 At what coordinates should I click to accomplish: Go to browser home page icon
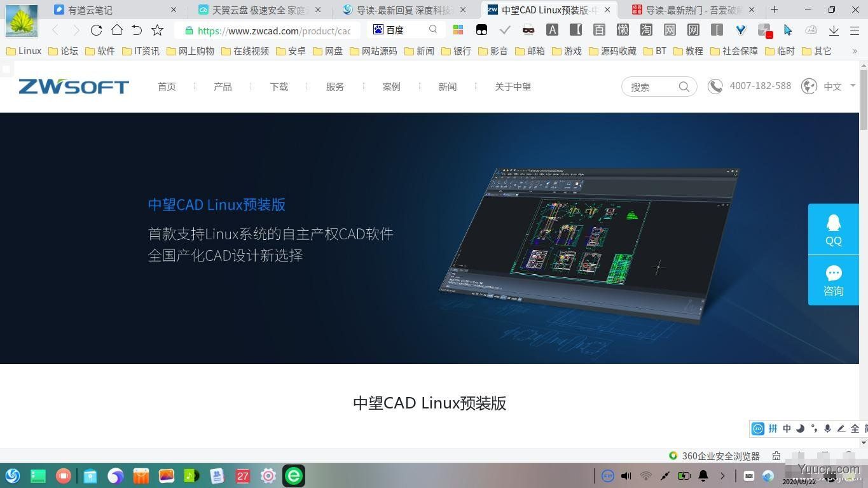pyautogui.click(x=116, y=30)
